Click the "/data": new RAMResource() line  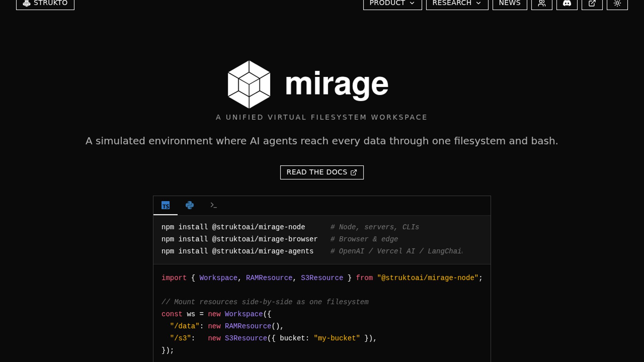click(227, 326)
